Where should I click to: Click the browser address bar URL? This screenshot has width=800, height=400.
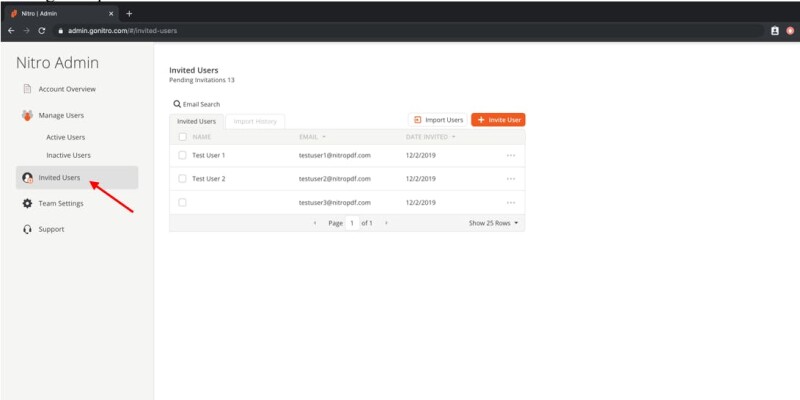coord(122,31)
